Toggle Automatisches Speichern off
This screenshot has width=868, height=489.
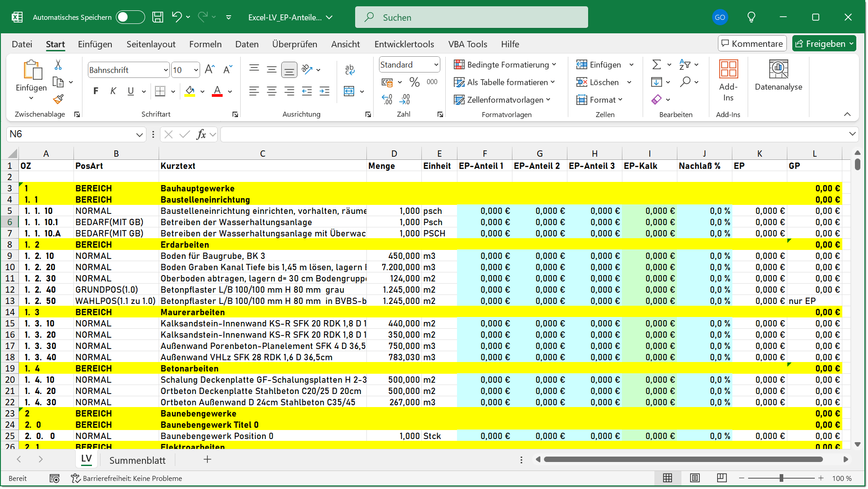click(130, 17)
